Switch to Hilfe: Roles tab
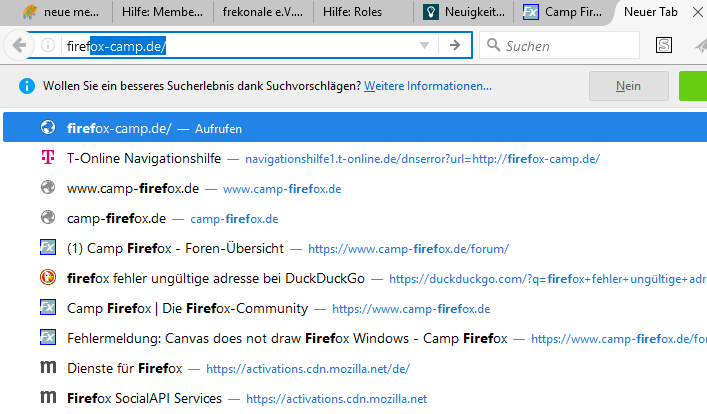The image size is (707, 414). pos(363,12)
